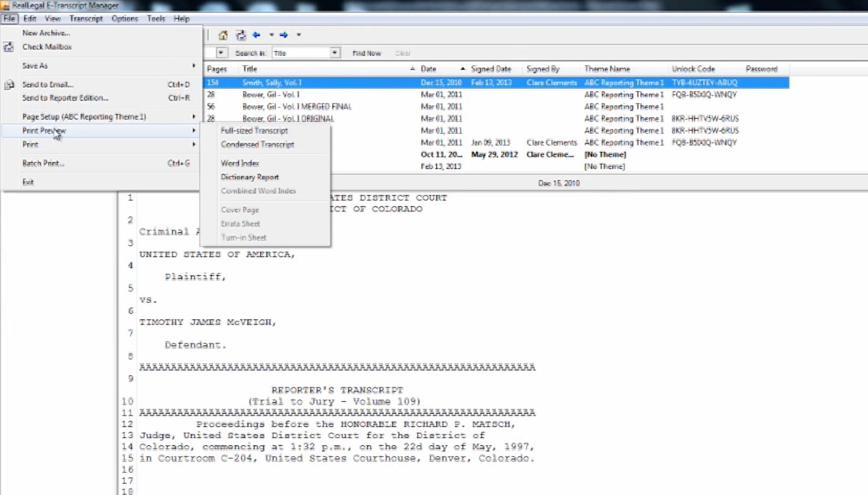Screen dimensions: 868x495
Task: Open Word Index print preview
Action: click(240, 164)
